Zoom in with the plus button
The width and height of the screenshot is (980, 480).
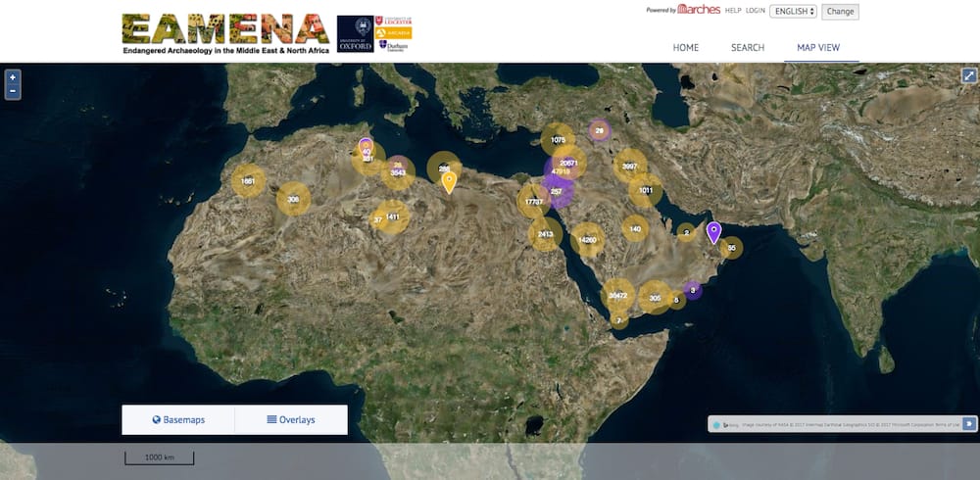(x=13, y=77)
